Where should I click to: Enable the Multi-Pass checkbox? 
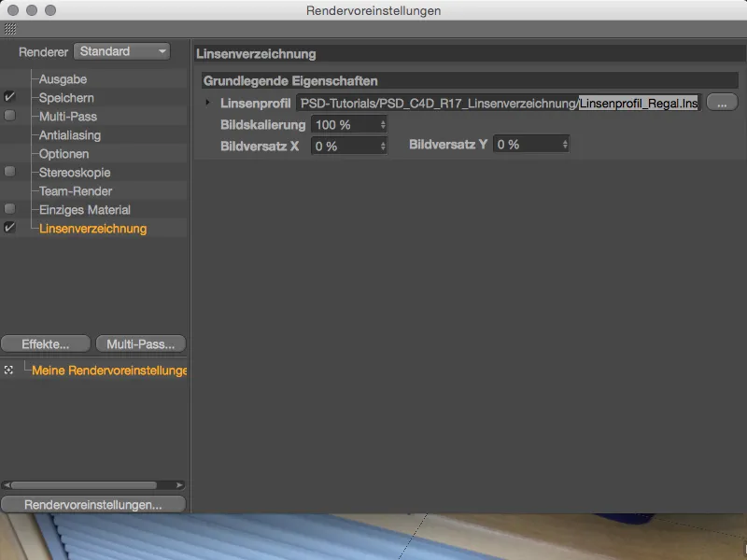[9, 115]
